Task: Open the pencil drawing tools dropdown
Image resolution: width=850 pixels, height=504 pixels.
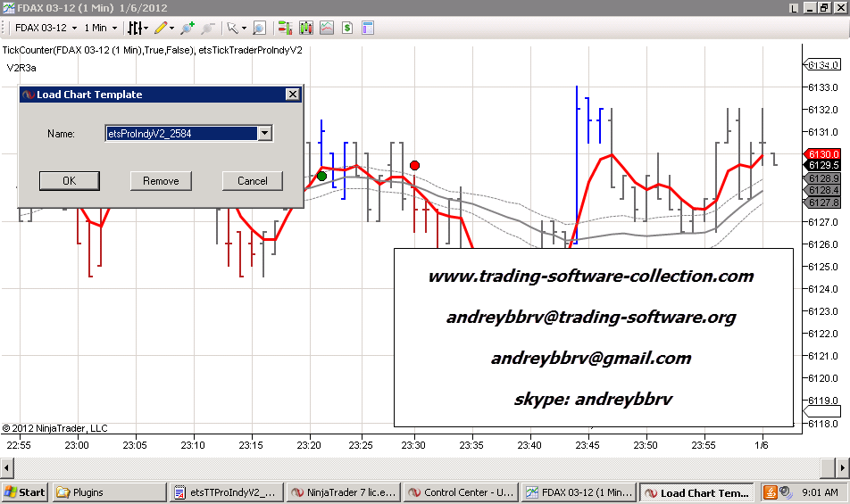Action: click(163, 28)
